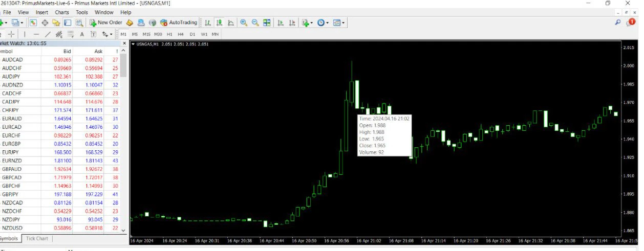
Task: Click the New Order button
Action: coord(106,22)
